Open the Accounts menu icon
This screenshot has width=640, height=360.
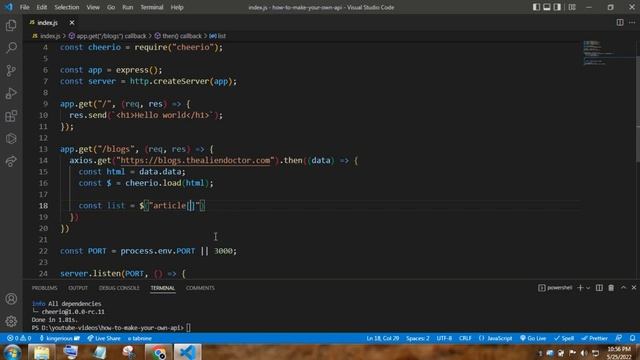11,299
